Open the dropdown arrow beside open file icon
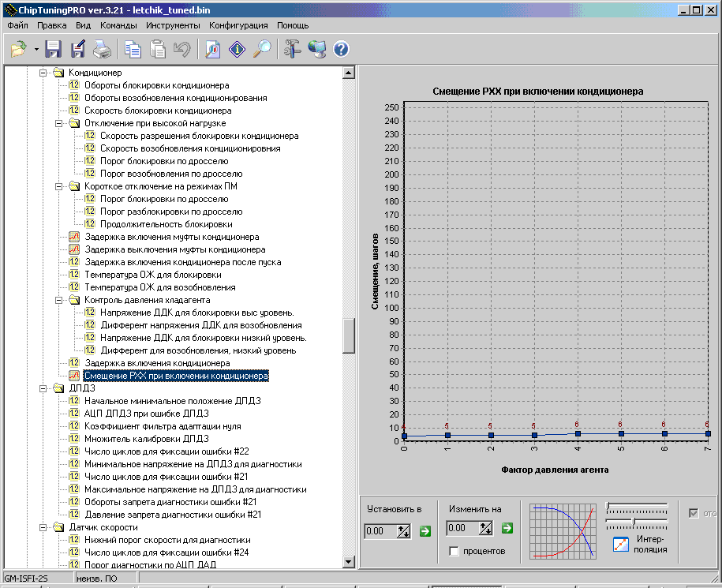Viewport: 722px width, 588px height. tap(36, 51)
